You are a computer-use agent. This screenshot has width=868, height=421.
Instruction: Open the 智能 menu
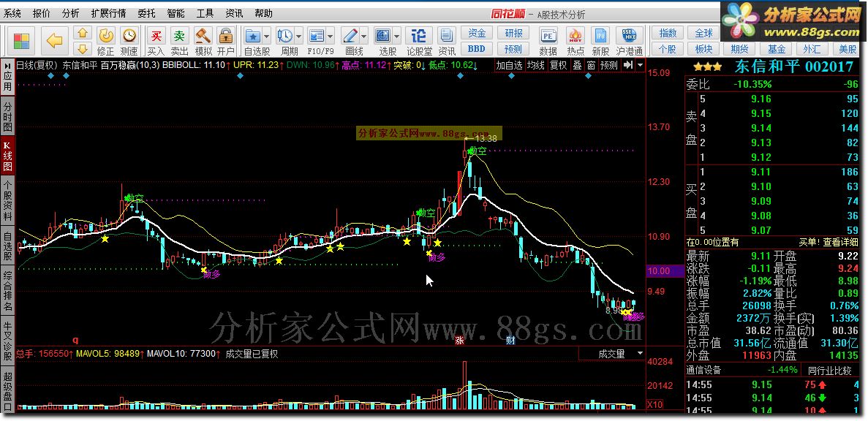[176, 13]
